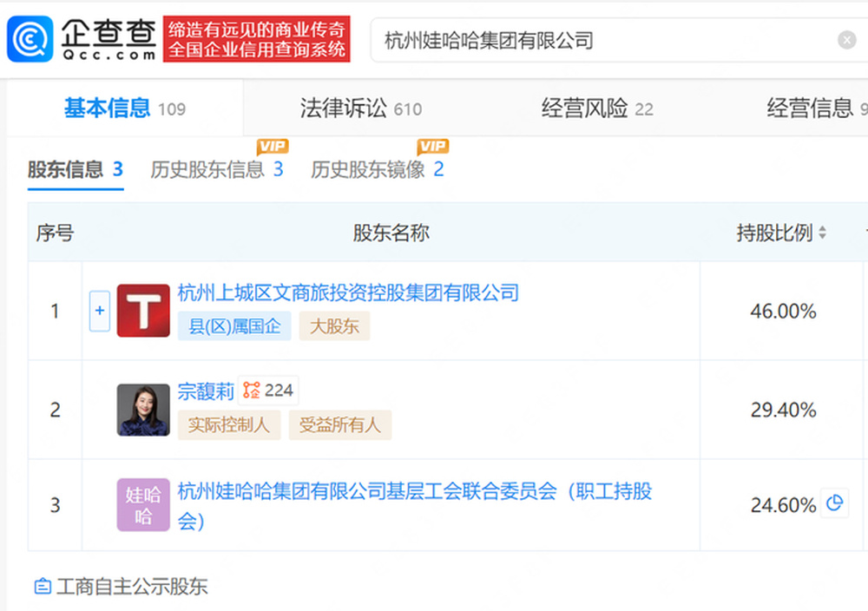
Task: Click the relationship graph icon beside 宗馥莉
Action: coord(252,391)
